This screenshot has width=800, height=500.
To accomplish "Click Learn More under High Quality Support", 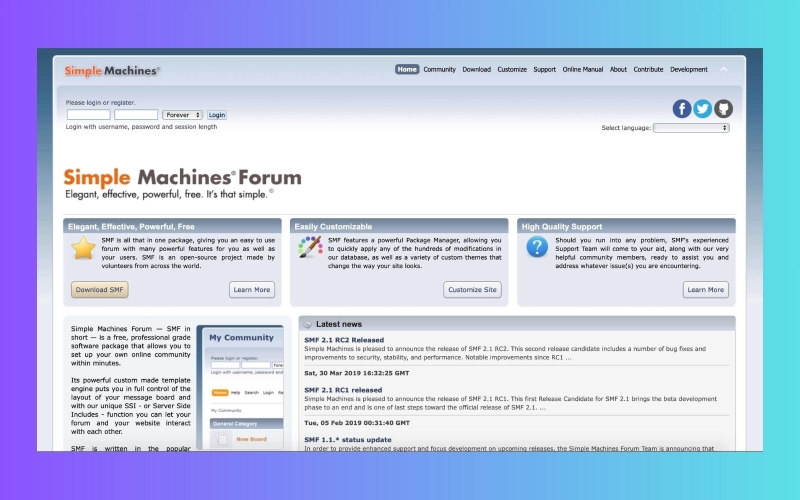I will coord(706,289).
